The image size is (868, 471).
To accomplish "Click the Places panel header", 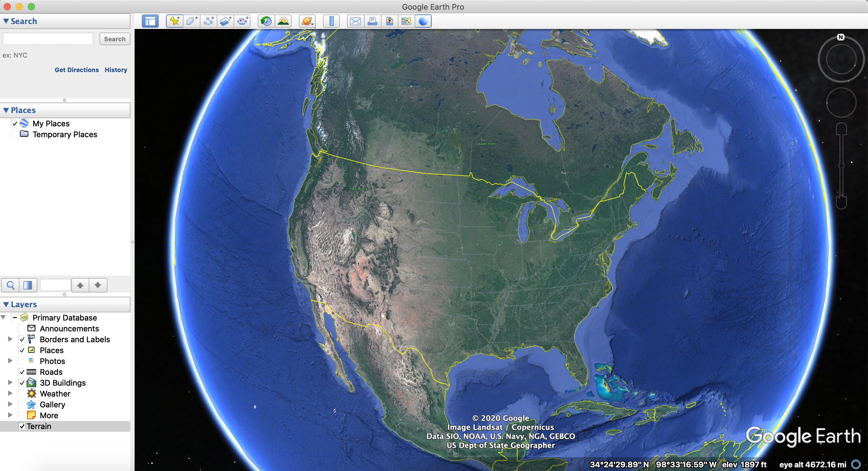I will point(24,110).
